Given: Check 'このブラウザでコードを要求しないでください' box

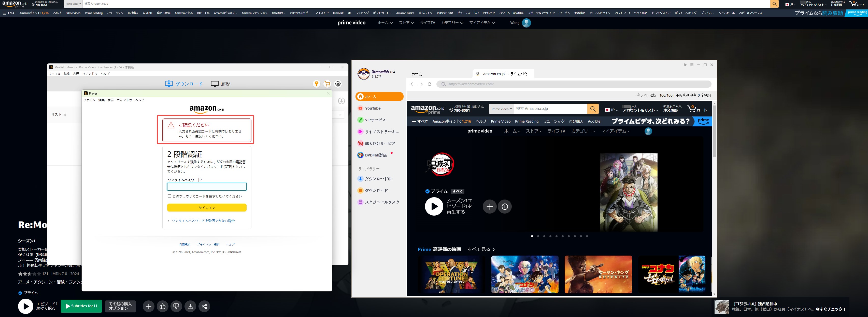Looking at the screenshot, I should point(169,196).
